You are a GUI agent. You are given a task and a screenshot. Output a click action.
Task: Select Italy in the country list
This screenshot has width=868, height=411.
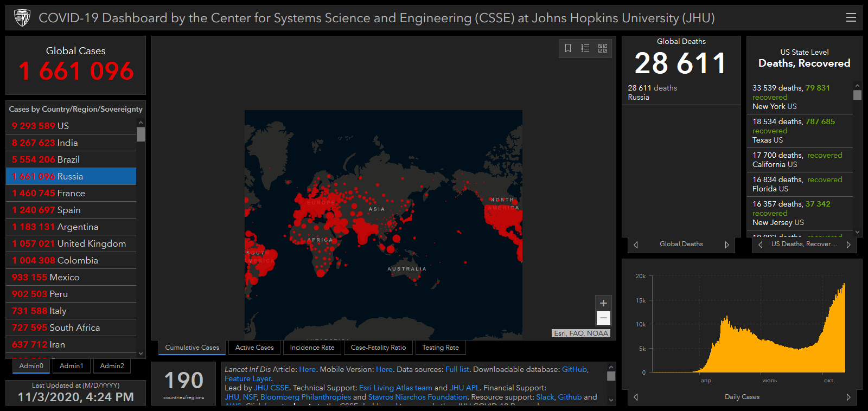pos(71,311)
